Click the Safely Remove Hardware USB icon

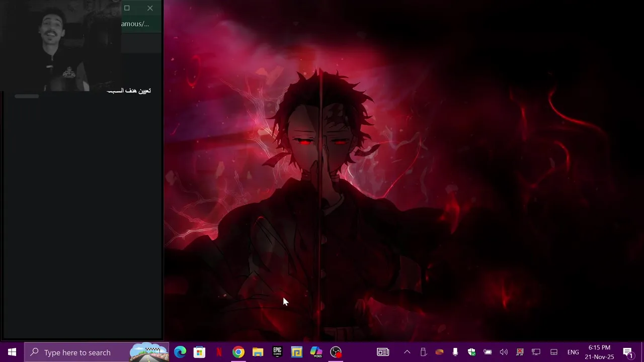pos(423,352)
